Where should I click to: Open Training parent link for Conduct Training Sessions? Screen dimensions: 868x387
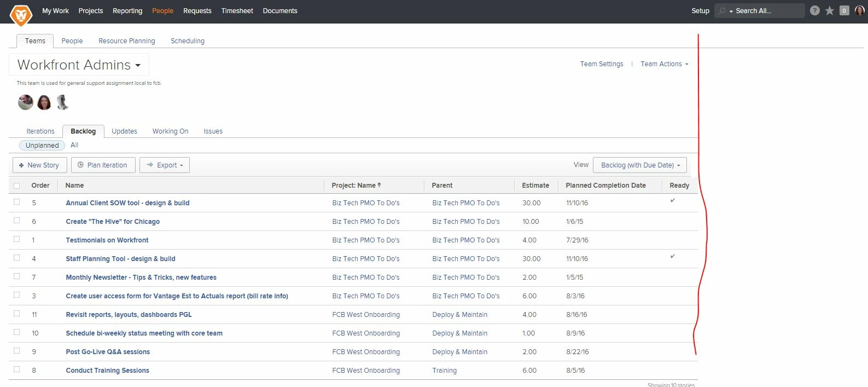point(445,371)
